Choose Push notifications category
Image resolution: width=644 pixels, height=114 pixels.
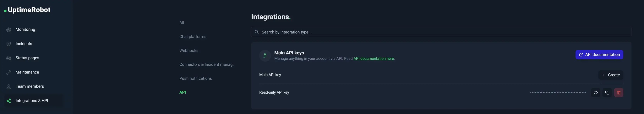click(x=195, y=78)
